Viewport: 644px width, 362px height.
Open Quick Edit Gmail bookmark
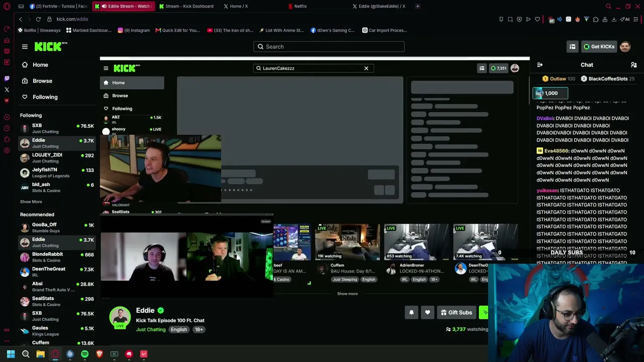[178, 30]
